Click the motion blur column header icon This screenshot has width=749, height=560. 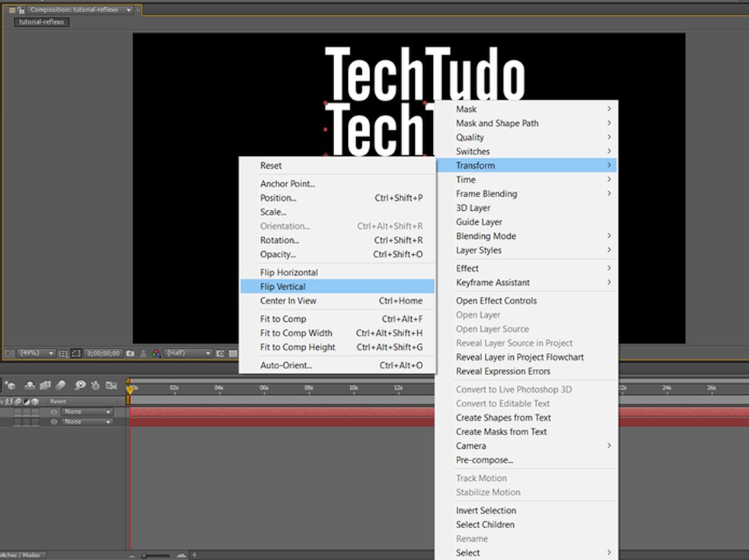tap(18, 402)
